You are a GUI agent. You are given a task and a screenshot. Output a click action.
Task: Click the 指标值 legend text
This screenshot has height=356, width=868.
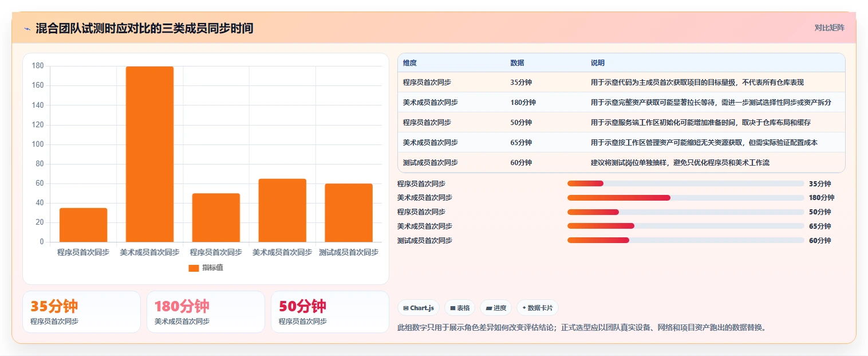pyautogui.click(x=212, y=268)
